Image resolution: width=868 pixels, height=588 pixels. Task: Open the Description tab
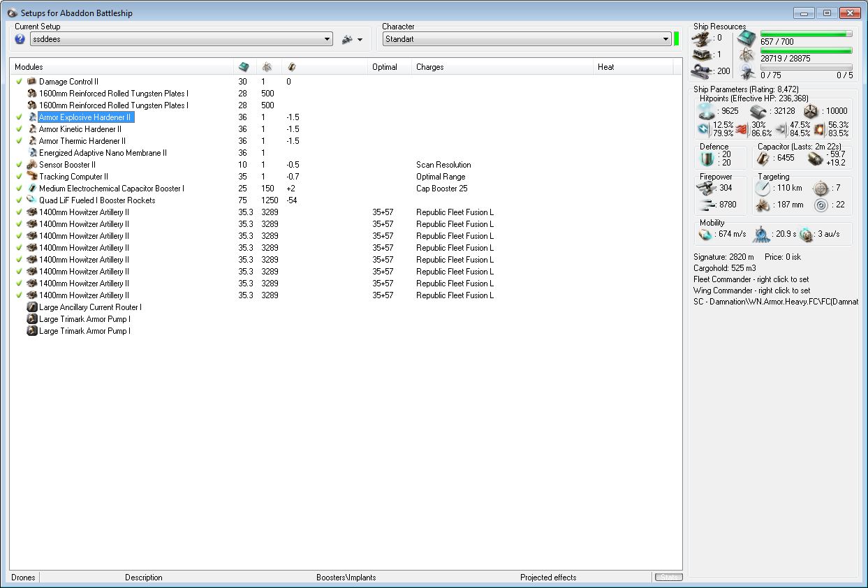144,578
